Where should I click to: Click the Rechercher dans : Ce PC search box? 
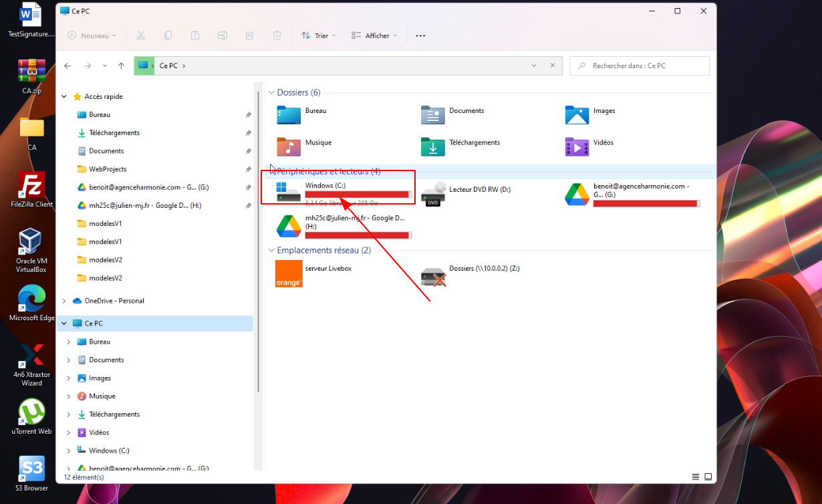[640, 66]
